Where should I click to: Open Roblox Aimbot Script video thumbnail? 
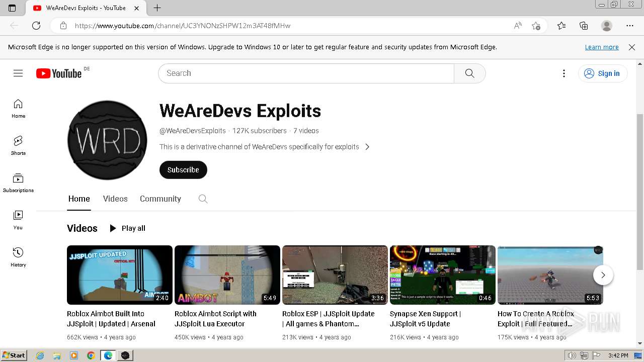tap(227, 275)
